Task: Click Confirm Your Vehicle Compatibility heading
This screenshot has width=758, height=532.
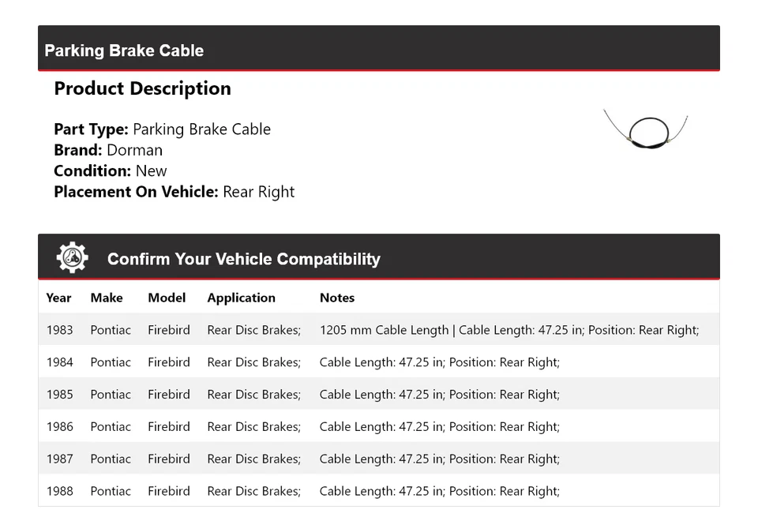Action: click(243, 259)
